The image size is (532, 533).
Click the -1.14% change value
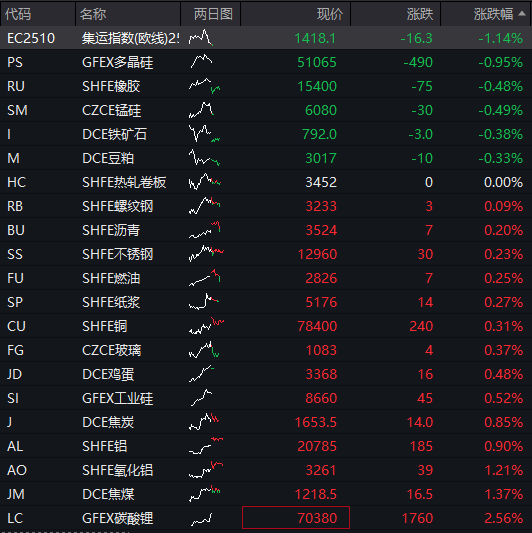pyautogui.click(x=500, y=38)
